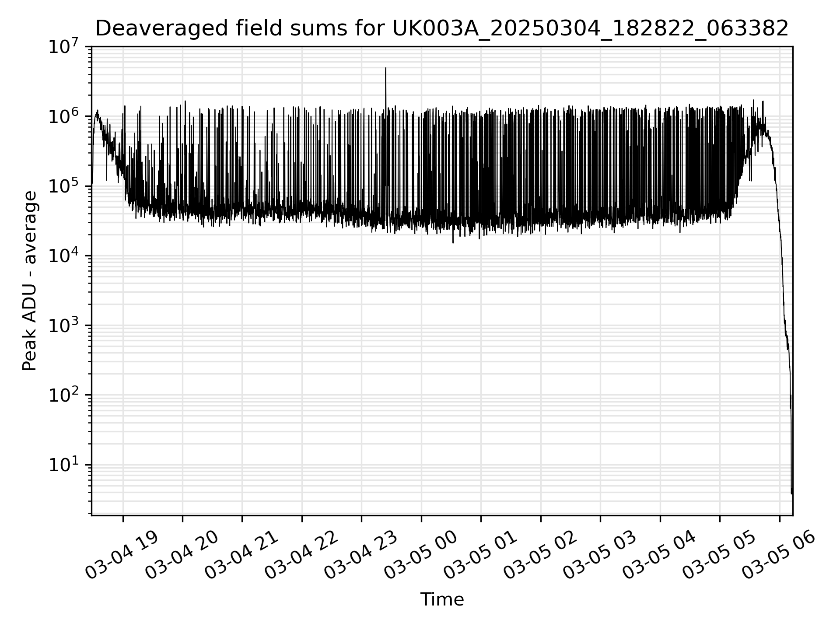Click the y tick label 10^2

[x=64, y=395]
